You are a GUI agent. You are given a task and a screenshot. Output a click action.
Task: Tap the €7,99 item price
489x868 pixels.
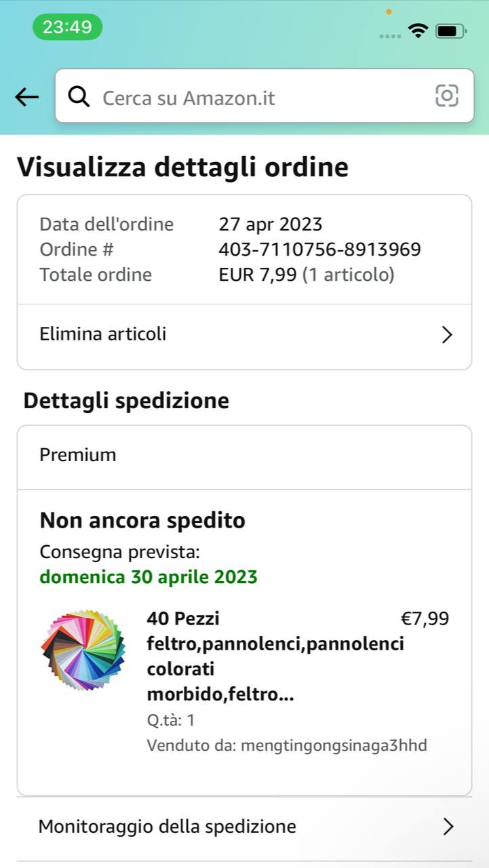(425, 618)
